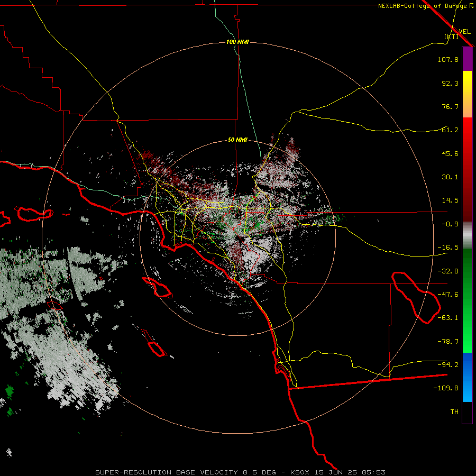Viewport: 476px width, 476px height.
Task: Click the blue segment of the color bar
Action: pyautogui.click(x=467, y=377)
